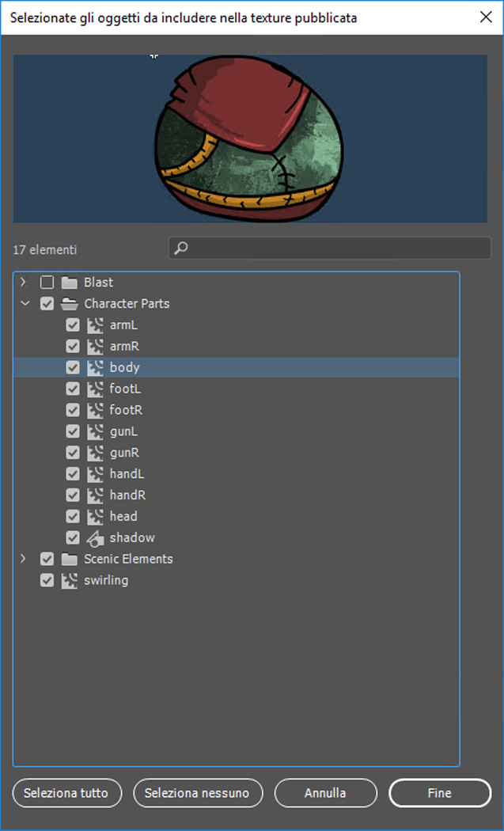Select the Blast folder label
This screenshot has height=831, width=504.
99,283
